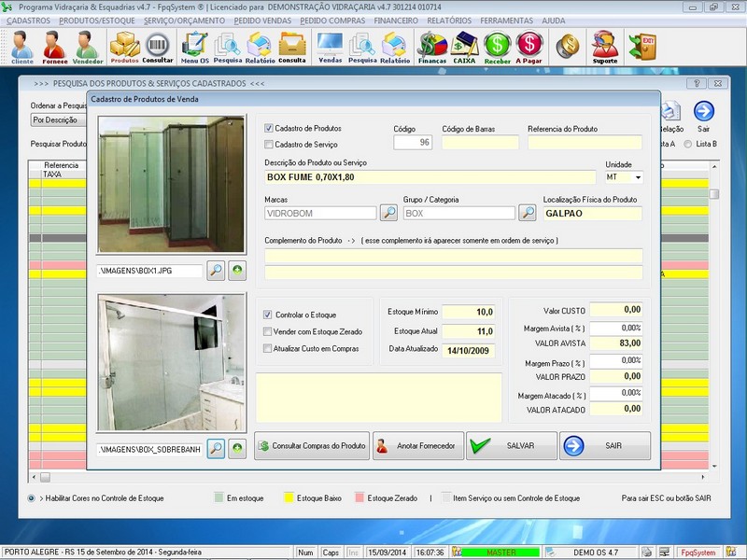Click the Localização Física GALPAO field

(x=593, y=214)
